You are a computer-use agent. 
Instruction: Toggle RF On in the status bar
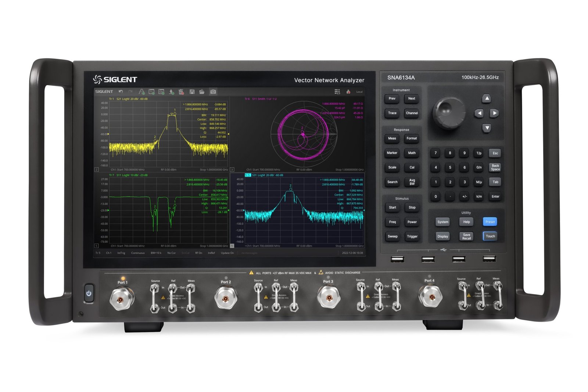pos(198,253)
